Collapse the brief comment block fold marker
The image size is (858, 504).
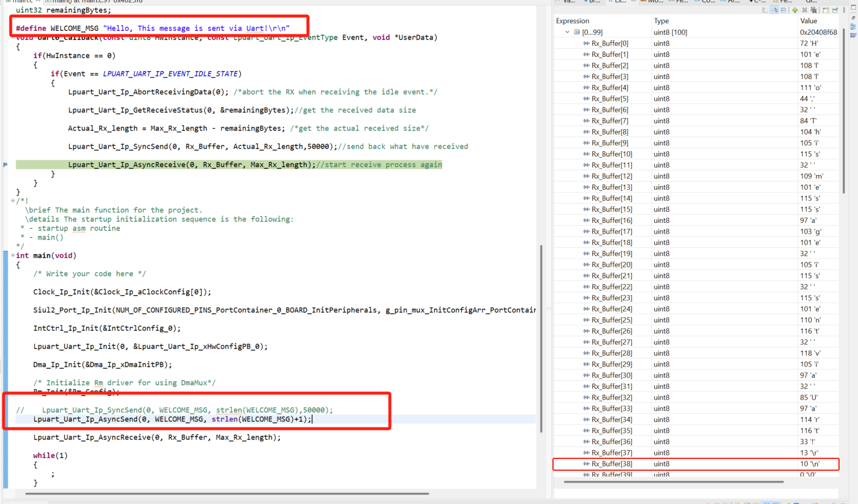click(13, 201)
